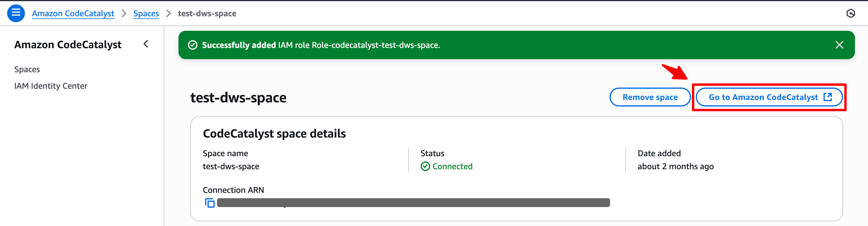The height and width of the screenshot is (226, 868).
Task: Click the green Connected status check icon
Action: click(425, 166)
